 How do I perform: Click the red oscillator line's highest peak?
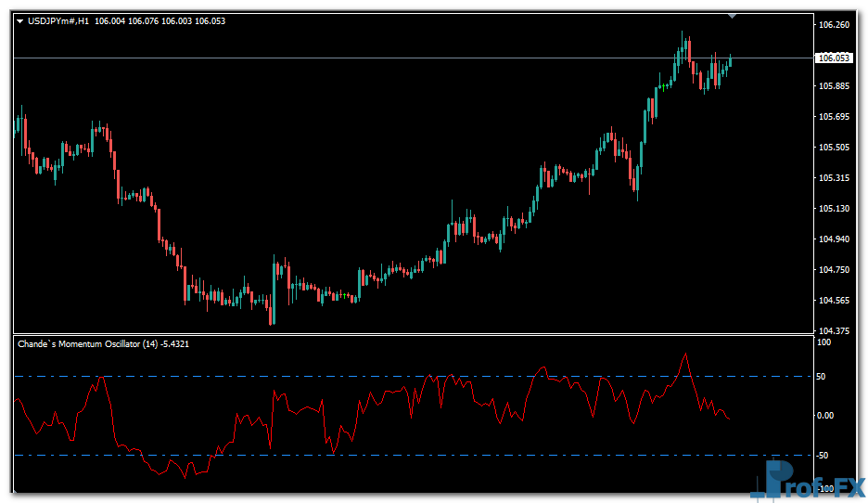[x=685, y=354]
